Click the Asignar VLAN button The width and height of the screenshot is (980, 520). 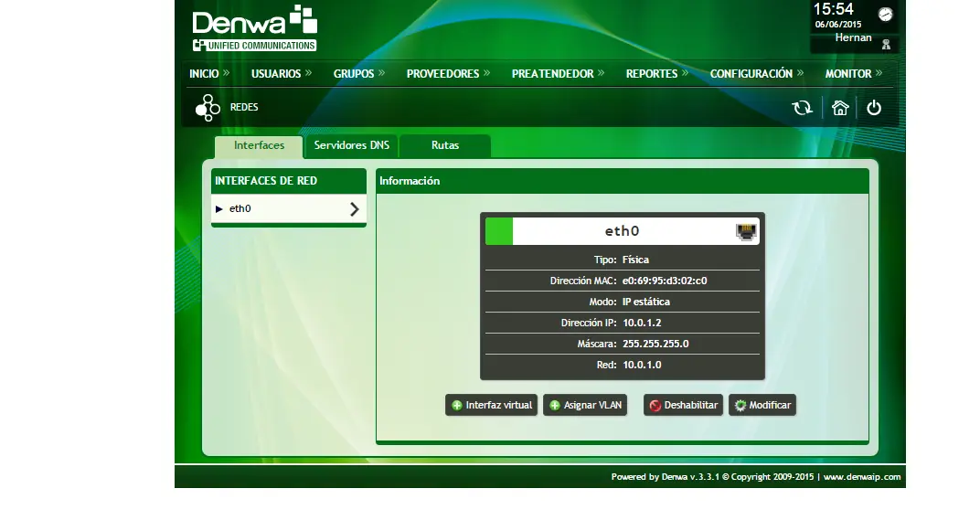point(585,405)
